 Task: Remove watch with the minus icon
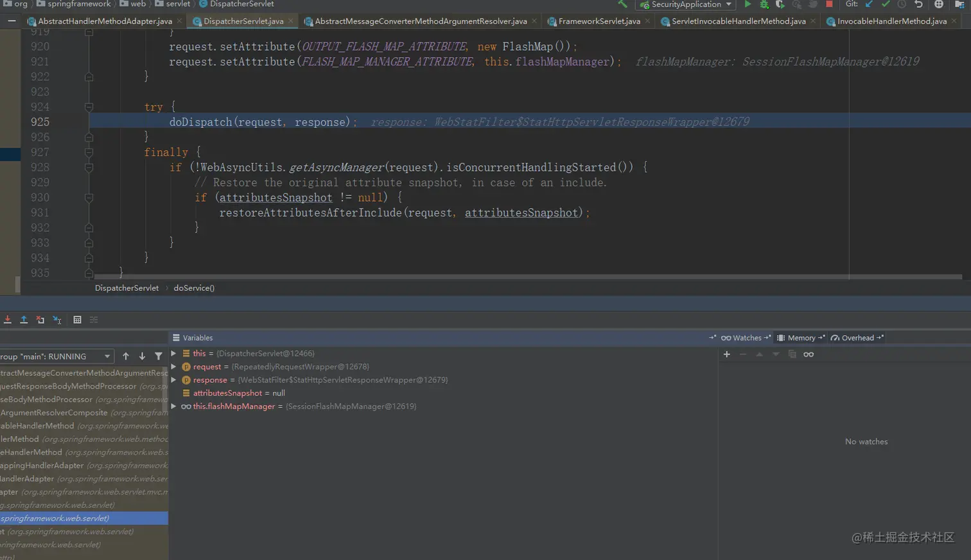click(743, 354)
